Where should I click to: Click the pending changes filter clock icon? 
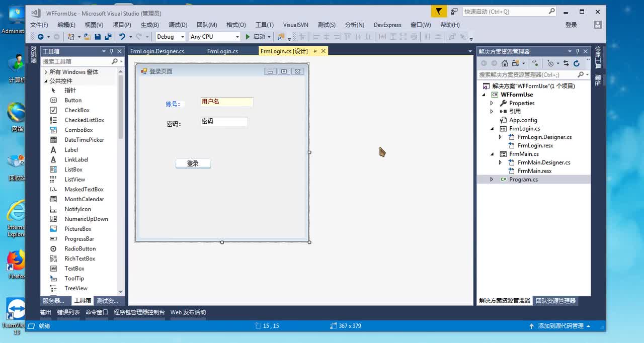[x=550, y=63]
